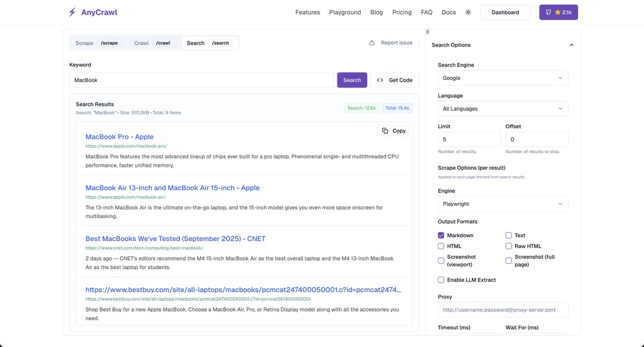Click the Offset number field
Image resolution: width=644 pixels, height=347 pixels.
pyautogui.click(x=537, y=139)
